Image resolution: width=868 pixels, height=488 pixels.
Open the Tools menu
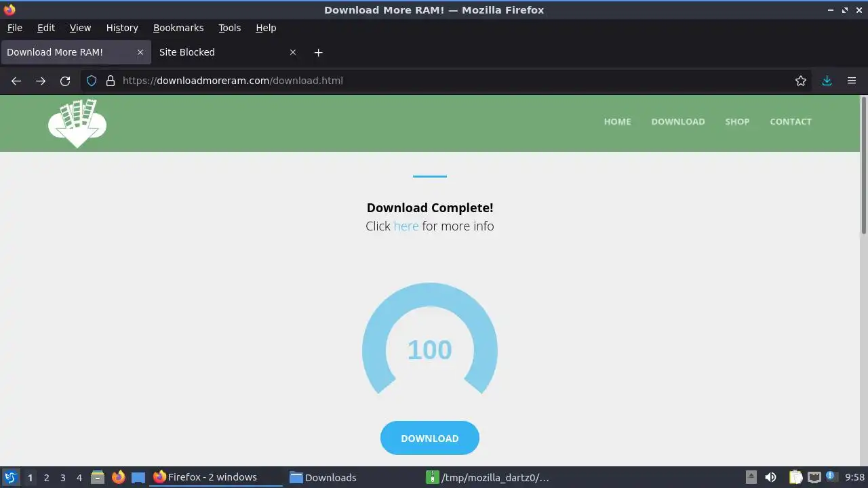229,28
